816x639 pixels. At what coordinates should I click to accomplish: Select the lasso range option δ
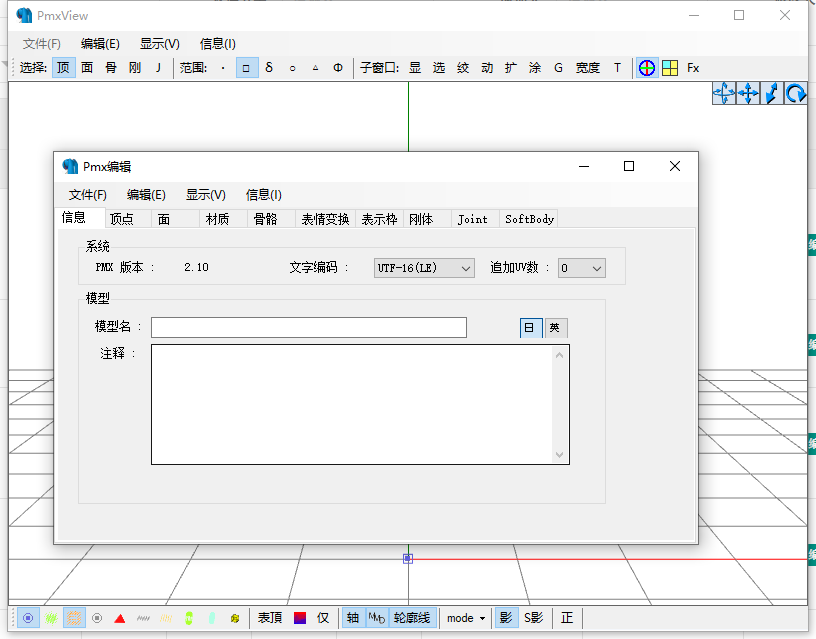coord(269,68)
